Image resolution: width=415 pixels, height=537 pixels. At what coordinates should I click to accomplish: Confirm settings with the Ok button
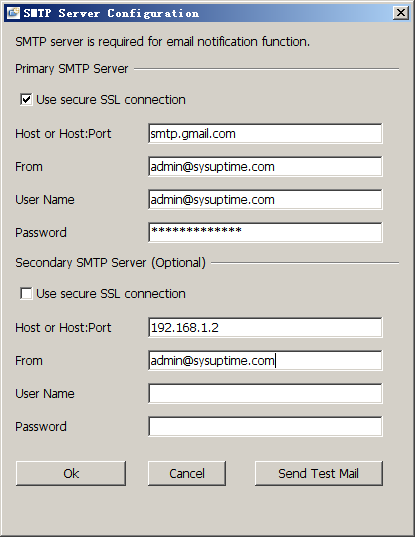point(71,473)
